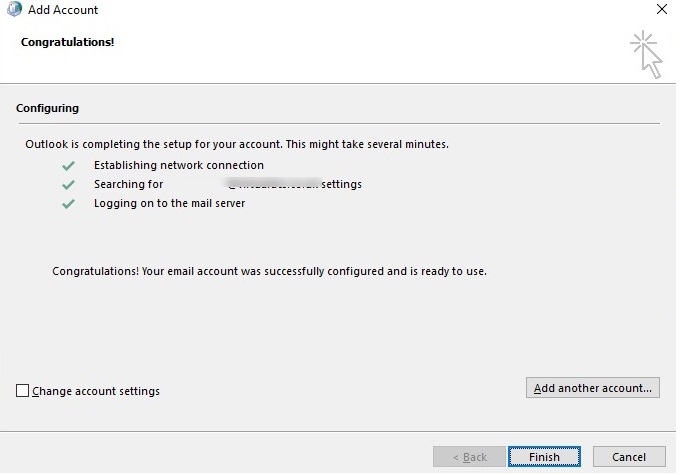Click the greyed-out Back button

[469, 457]
